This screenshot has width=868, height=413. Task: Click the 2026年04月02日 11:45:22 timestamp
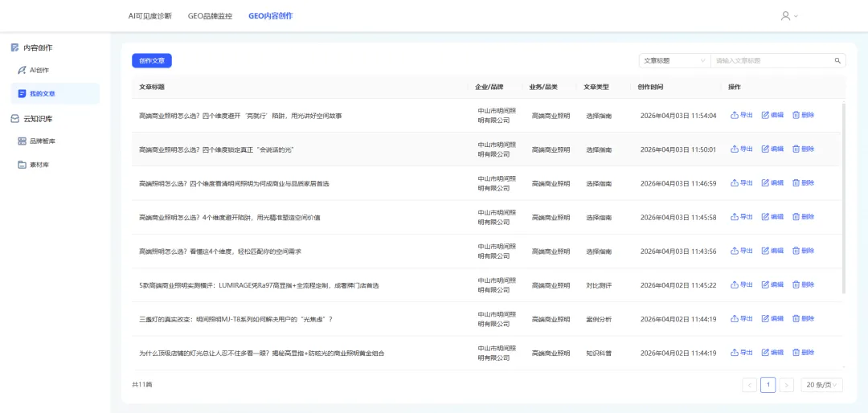678,285
